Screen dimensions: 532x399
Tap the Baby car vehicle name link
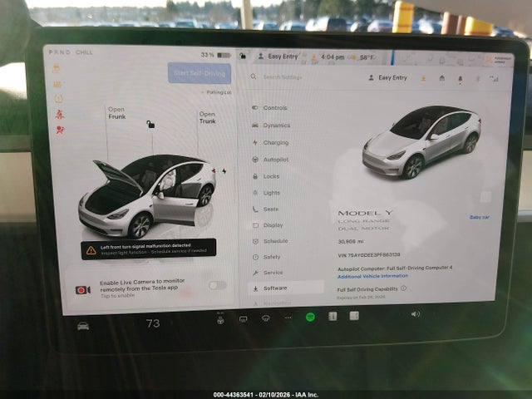[480, 217]
